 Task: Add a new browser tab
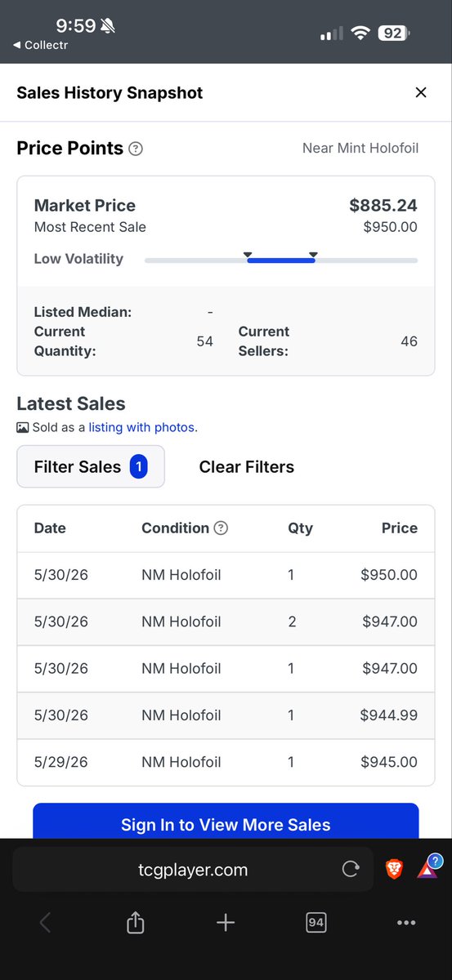pyautogui.click(x=226, y=923)
